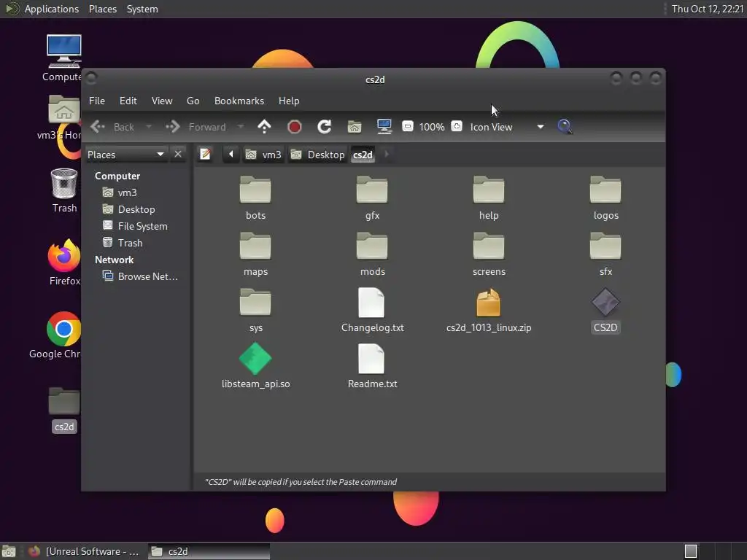
Task: Open the Edit menu
Action: click(x=128, y=101)
